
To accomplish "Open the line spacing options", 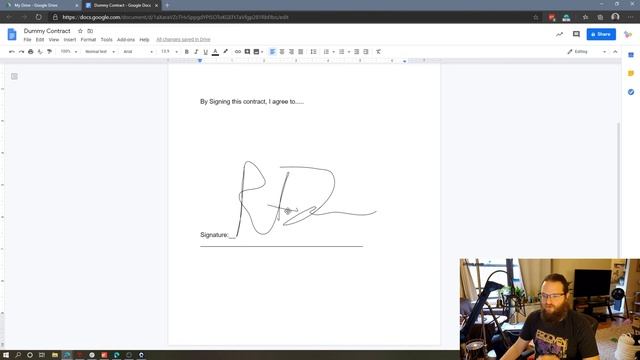I will click(313, 52).
